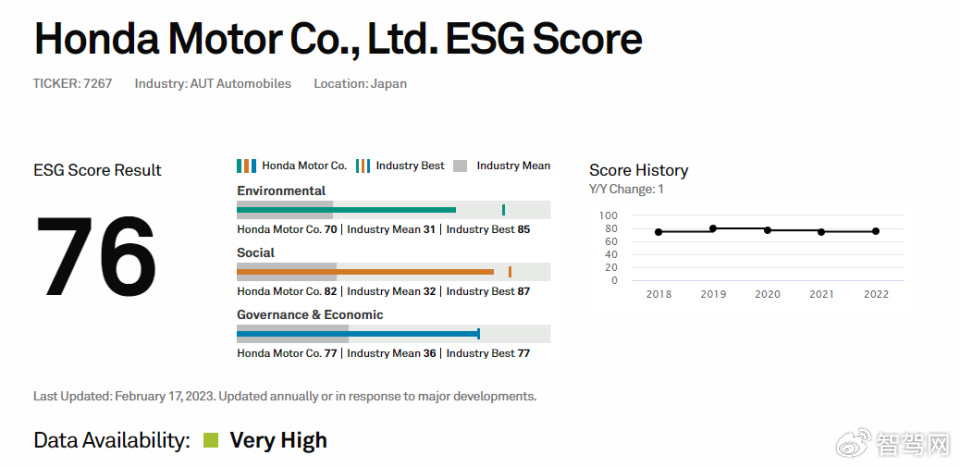Click the 2021 point on Score History chart
This screenshot has width=960, height=467.
click(821, 231)
